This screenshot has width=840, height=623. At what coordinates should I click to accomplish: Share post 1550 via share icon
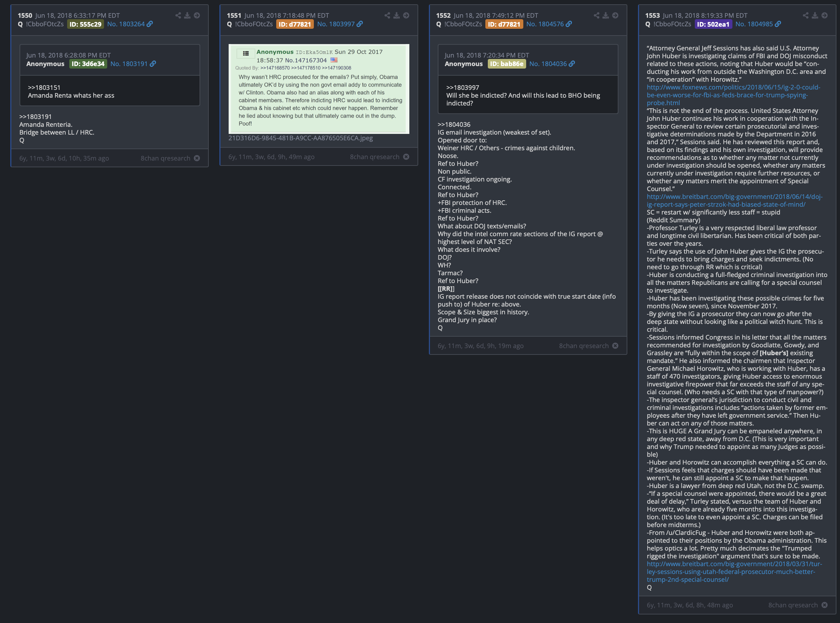(178, 16)
